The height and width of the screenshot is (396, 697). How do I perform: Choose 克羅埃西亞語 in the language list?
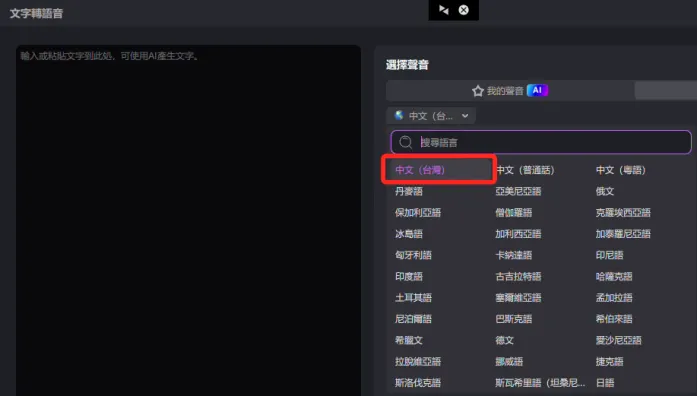tap(623, 212)
